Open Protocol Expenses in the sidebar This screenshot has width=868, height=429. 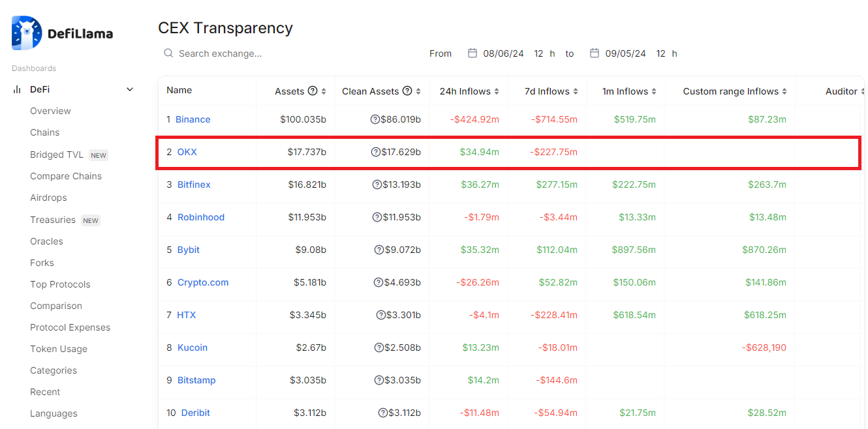pyautogui.click(x=70, y=327)
